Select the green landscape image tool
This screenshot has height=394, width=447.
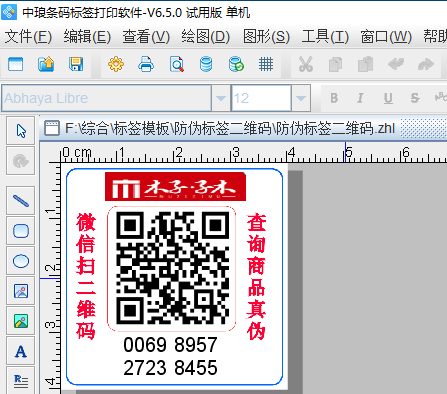tap(21, 321)
